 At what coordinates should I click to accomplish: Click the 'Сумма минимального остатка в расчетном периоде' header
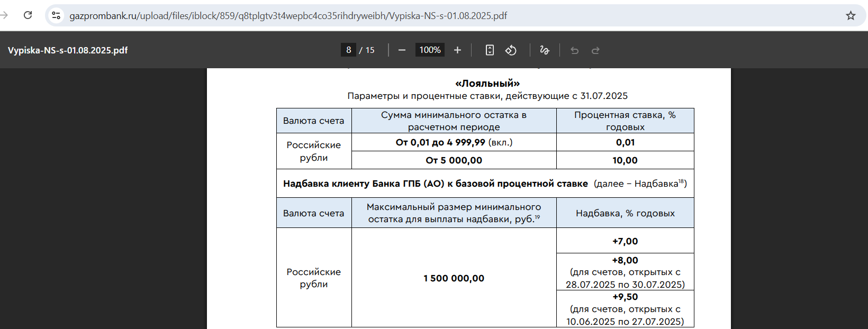click(x=454, y=121)
